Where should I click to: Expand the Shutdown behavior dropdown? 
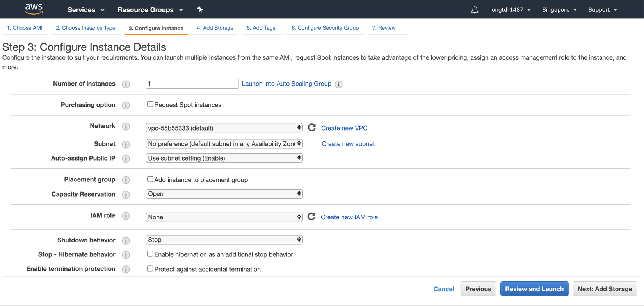coord(224,240)
